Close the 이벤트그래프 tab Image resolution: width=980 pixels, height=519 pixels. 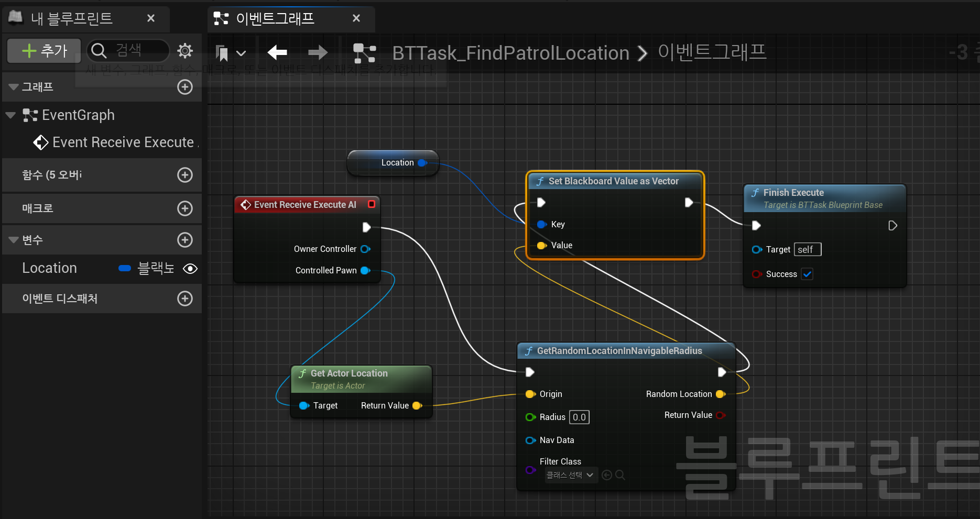point(356,18)
